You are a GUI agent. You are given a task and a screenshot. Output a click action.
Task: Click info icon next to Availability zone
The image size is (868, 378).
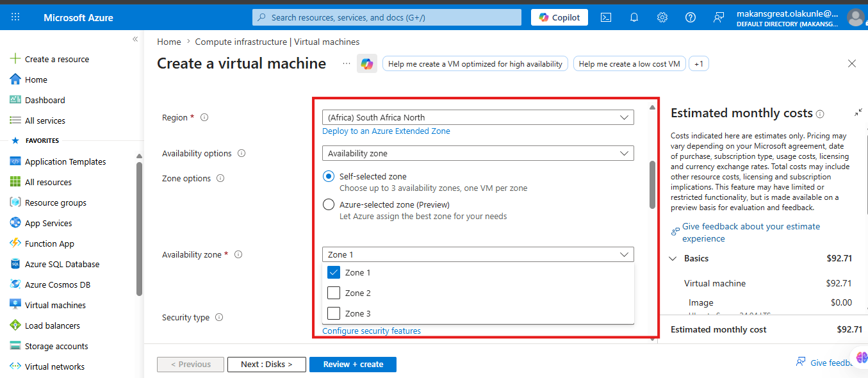point(238,254)
